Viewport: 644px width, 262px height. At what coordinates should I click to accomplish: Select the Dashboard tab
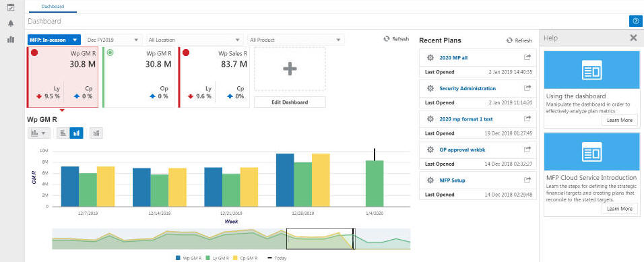coord(53,7)
